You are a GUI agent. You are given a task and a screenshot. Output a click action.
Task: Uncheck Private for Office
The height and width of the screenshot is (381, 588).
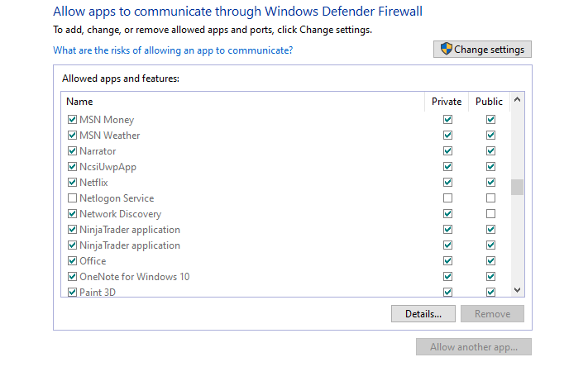[x=447, y=261]
